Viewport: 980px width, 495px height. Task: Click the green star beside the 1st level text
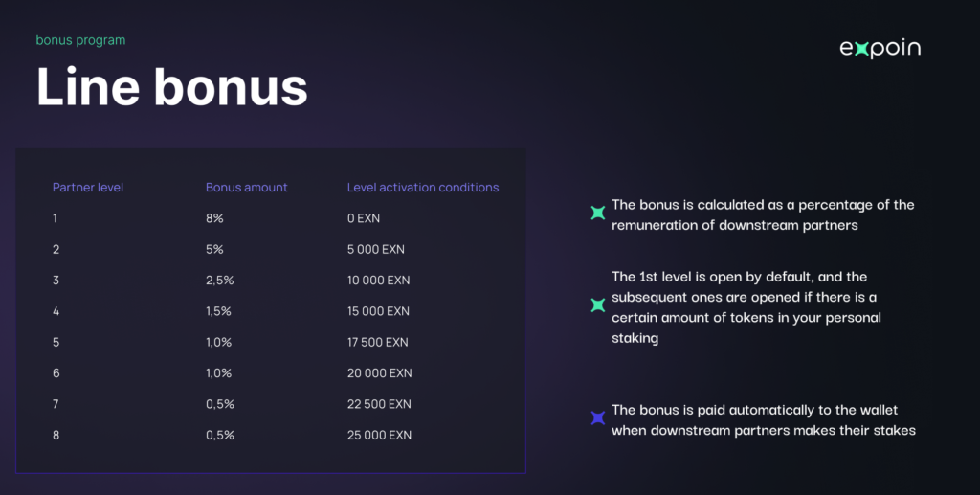coord(598,305)
